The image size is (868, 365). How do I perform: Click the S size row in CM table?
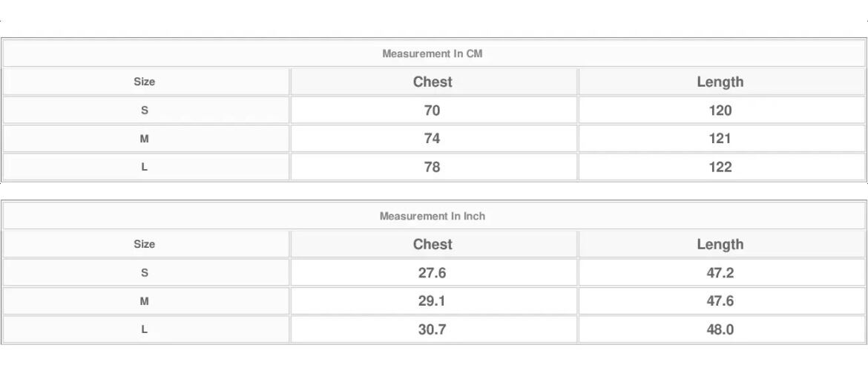click(x=145, y=111)
